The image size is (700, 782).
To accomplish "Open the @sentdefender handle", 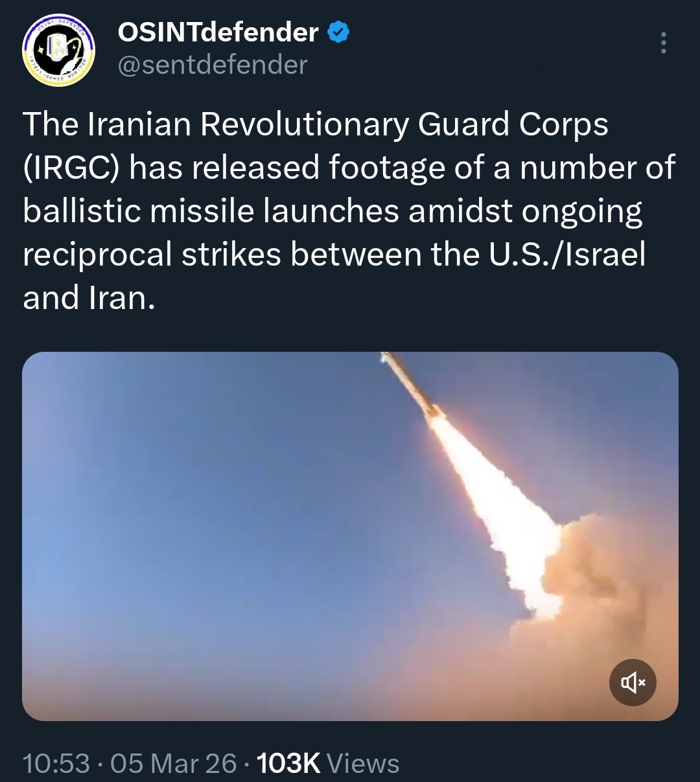I will (x=212, y=65).
